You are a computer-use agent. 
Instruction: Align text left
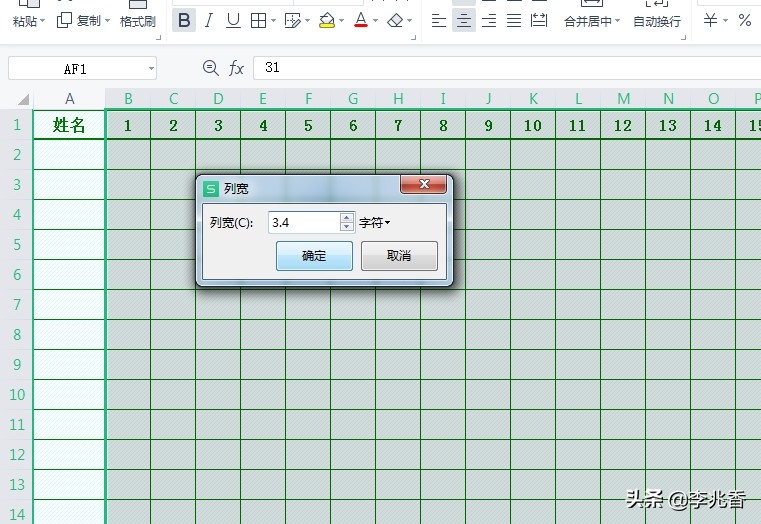tap(438, 20)
